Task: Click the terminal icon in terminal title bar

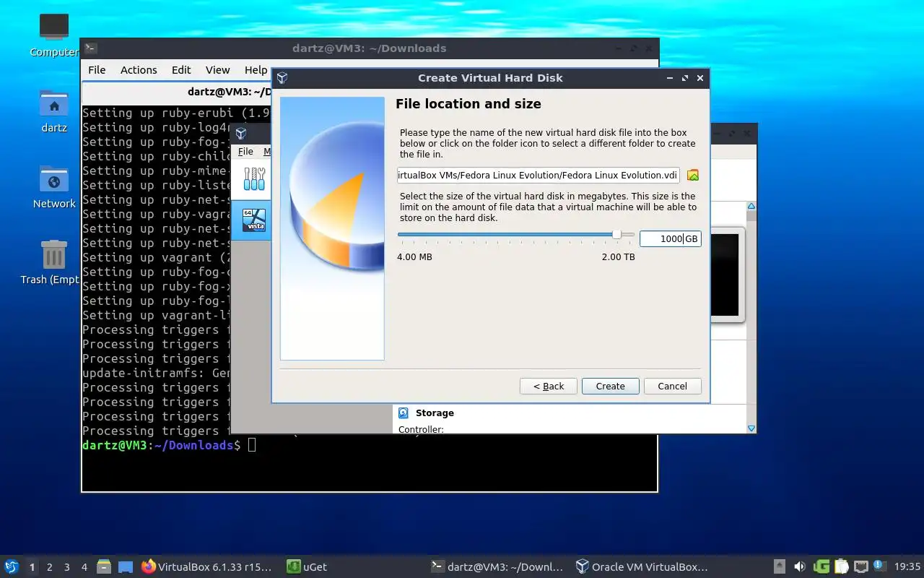Action: click(90, 48)
